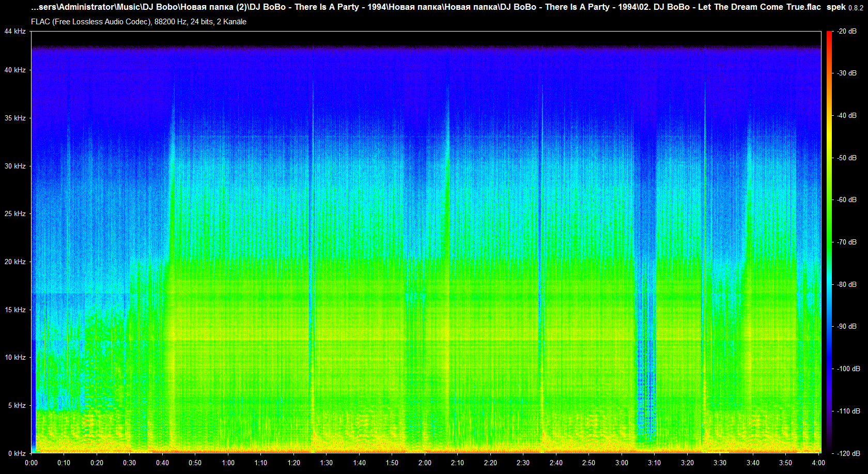Click the 30 kHz frequency label

click(15, 166)
